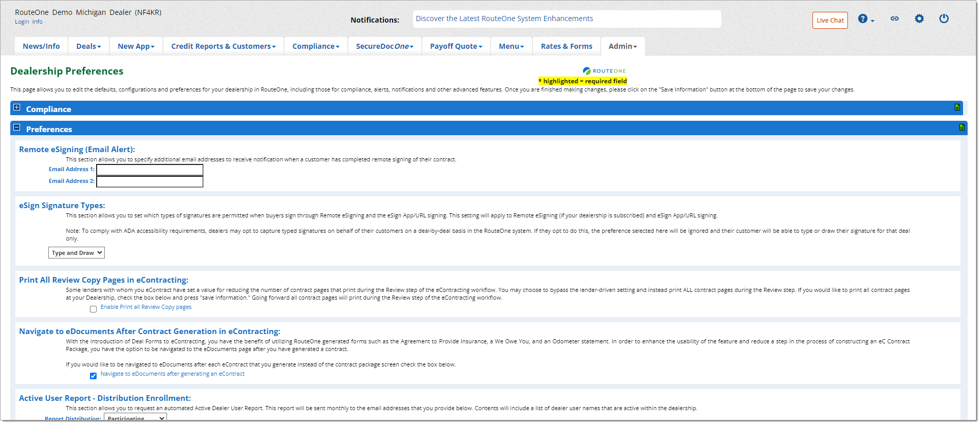Click the Dealership Preferences page title

point(67,71)
